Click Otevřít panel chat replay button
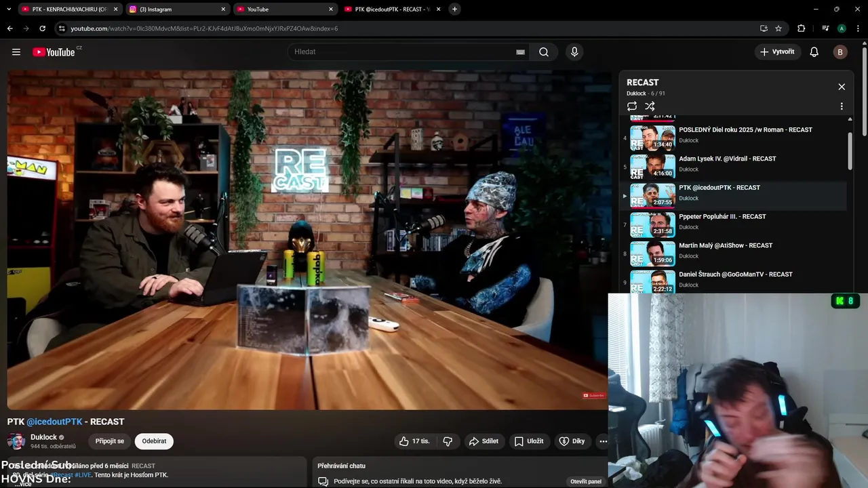This screenshot has height=488, width=868. click(x=586, y=481)
